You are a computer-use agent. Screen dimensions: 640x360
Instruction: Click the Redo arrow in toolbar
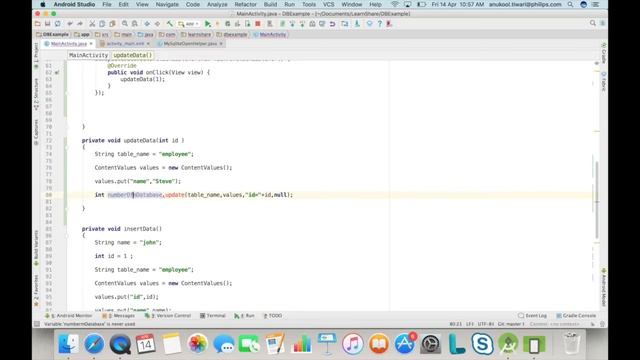pos(80,24)
